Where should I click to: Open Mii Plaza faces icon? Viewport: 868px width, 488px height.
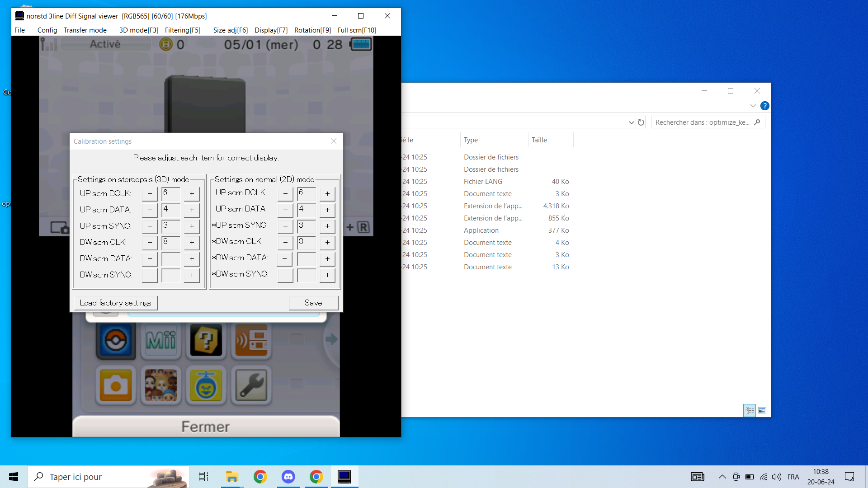pyautogui.click(x=161, y=385)
